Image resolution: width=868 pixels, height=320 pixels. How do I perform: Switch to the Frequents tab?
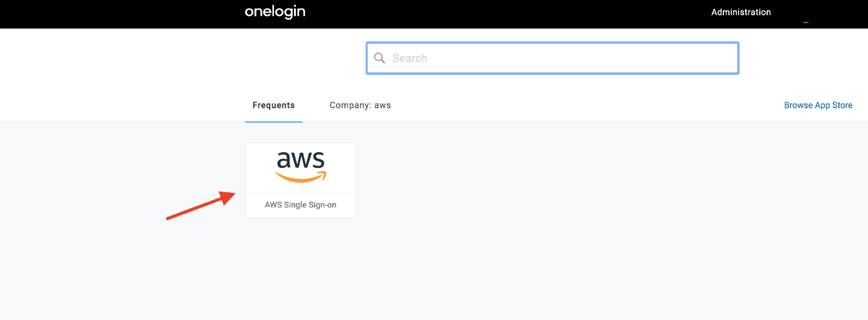273,105
